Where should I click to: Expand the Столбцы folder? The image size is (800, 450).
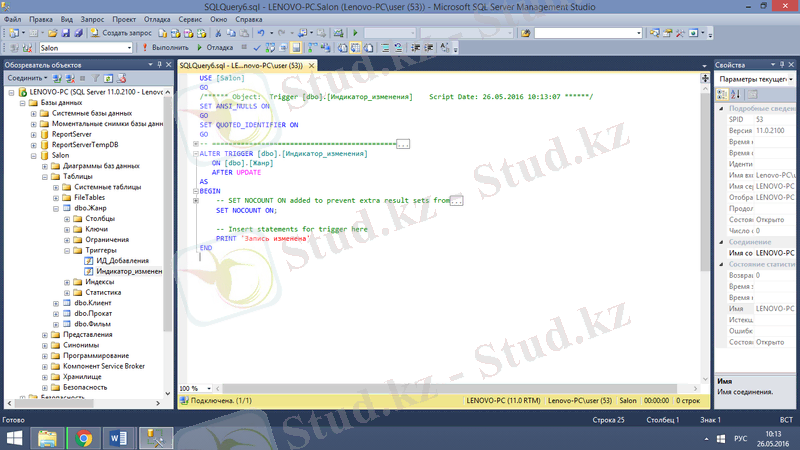(x=67, y=219)
